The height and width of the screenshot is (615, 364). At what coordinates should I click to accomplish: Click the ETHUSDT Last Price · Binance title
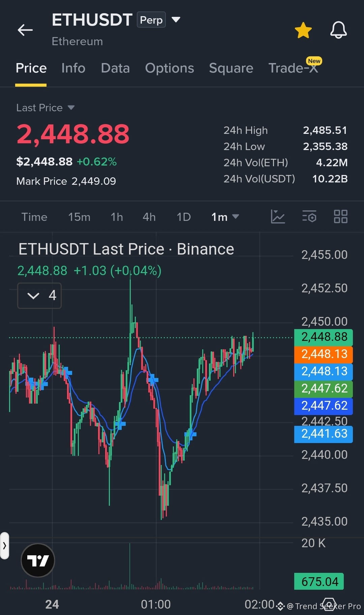point(126,249)
